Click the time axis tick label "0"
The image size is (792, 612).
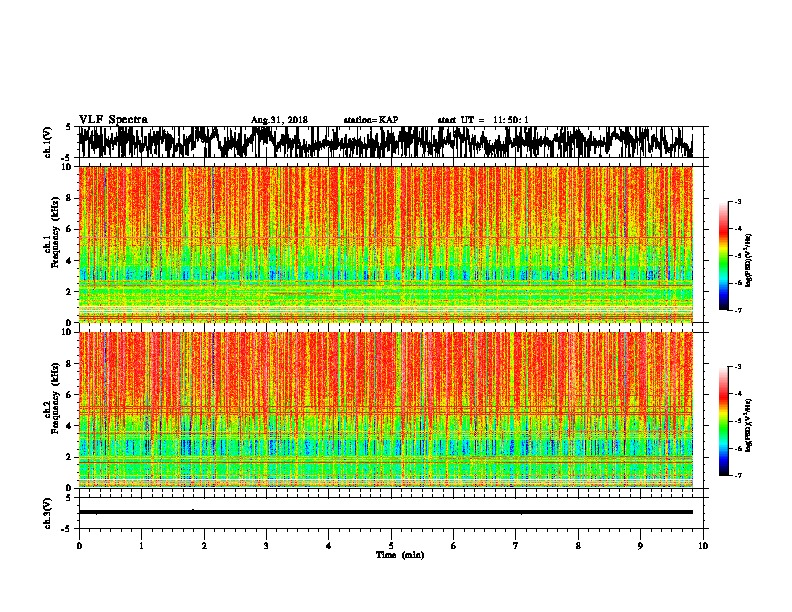[x=79, y=546]
